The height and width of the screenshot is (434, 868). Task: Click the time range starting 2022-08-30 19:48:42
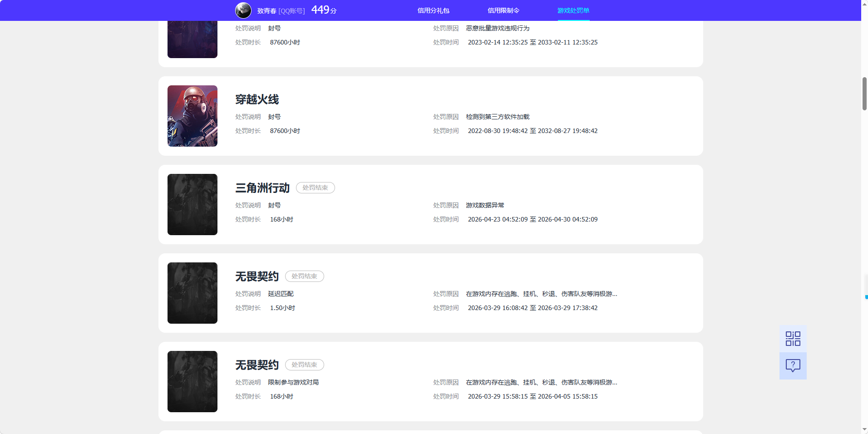pyautogui.click(x=533, y=131)
